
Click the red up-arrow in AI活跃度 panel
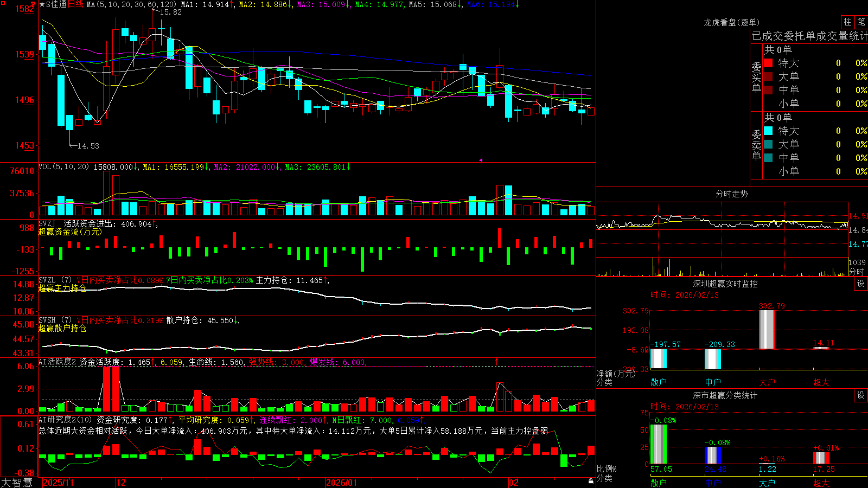click(496, 361)
